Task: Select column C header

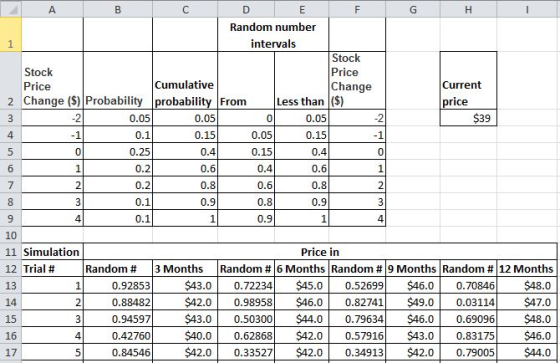Action: click(x=185, y=9)
